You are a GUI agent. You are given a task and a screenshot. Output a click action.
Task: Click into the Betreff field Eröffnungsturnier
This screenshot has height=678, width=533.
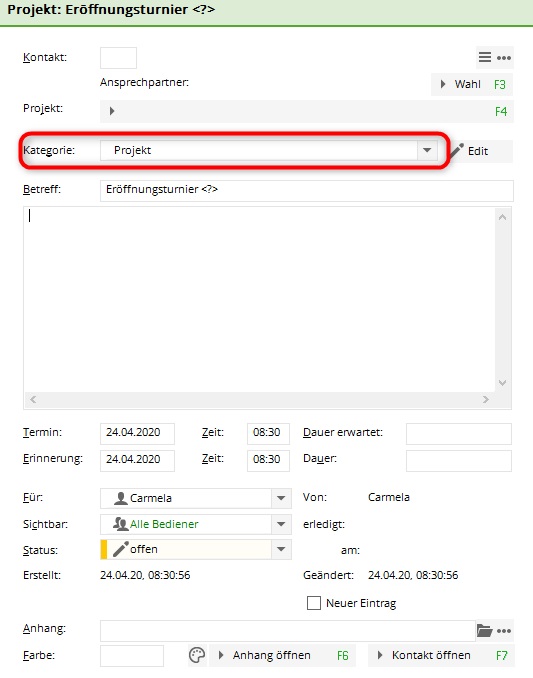point(307,191)
